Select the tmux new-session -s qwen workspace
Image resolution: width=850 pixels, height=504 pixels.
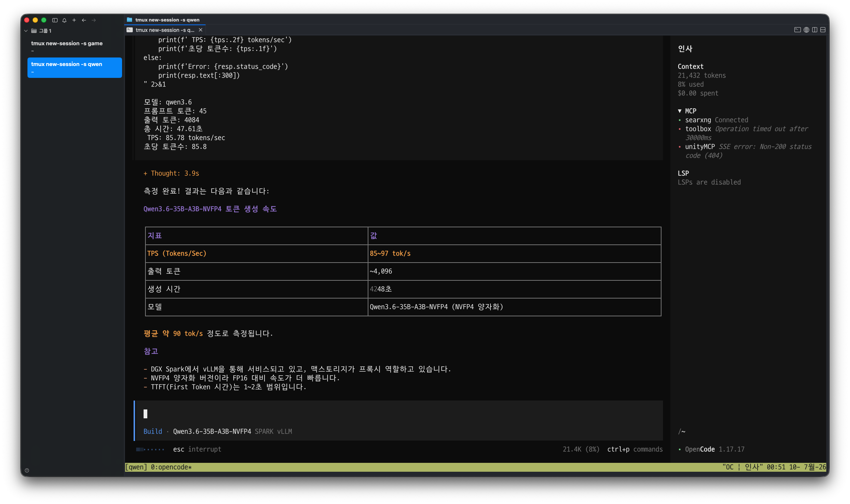point(74,67)
